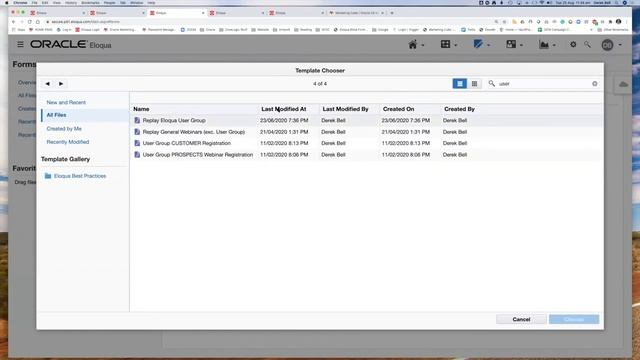Switch Template Chooser to list view
The image size is (640, 360).
point(460,84)
